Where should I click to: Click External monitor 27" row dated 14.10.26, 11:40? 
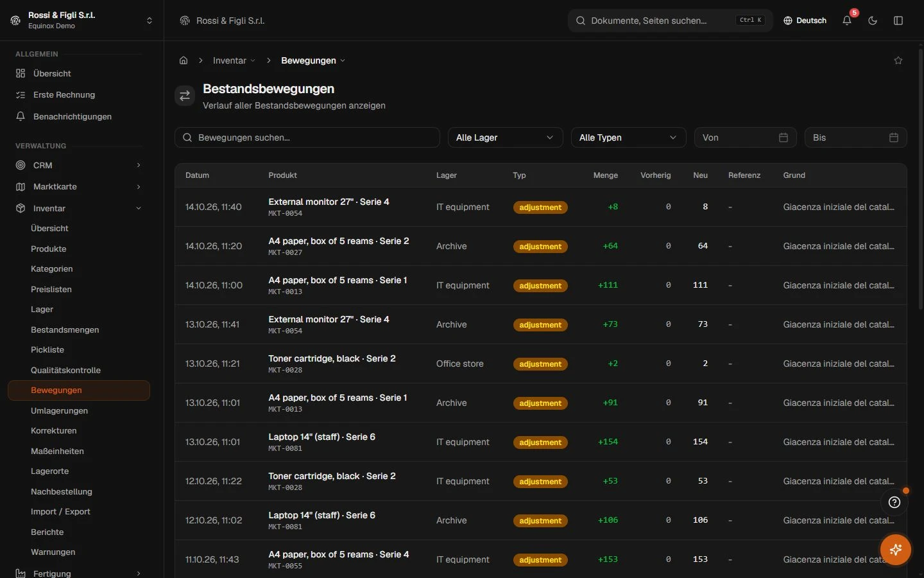coord(541,207)
